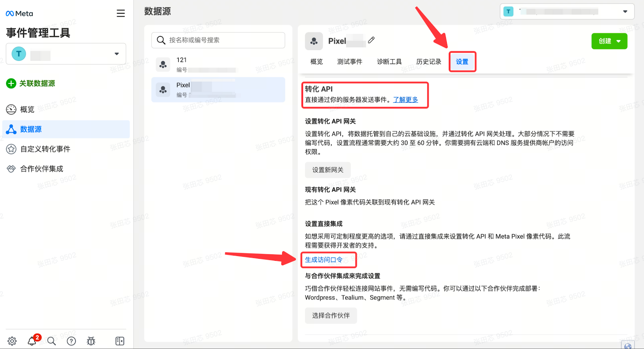Open the top-right account selector dropdown
The width and height of the screenshot is (644, 349).
[x=567, y=11]
